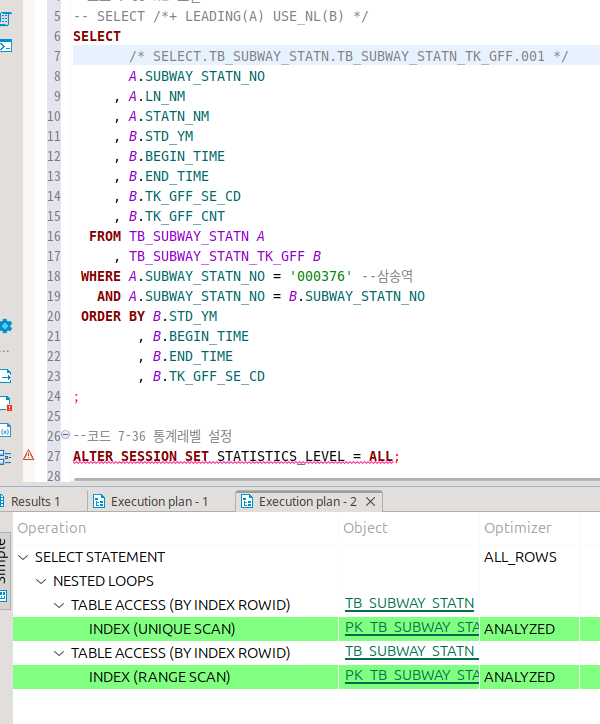This screenshot has width=600, height=724.
Task: Click the Operation column header
Action: click(x=52, y=528)
